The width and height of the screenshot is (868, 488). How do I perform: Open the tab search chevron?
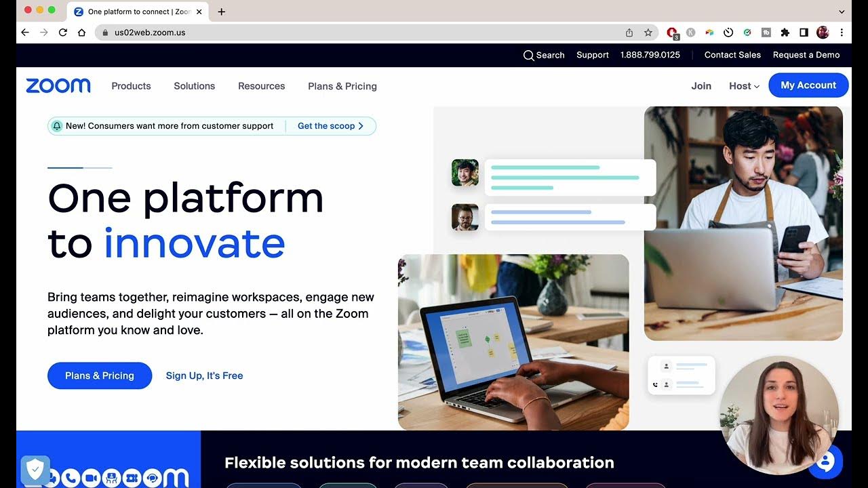tap(842, 12)
